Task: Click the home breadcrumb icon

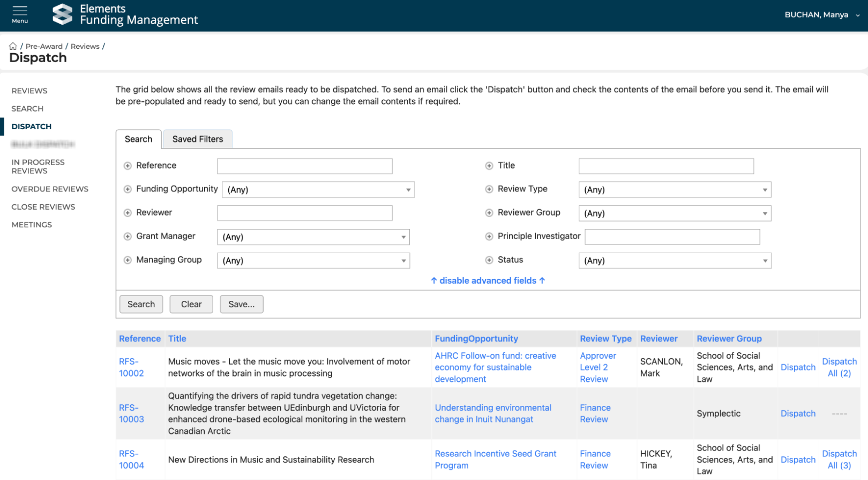Action: point(13,46)
